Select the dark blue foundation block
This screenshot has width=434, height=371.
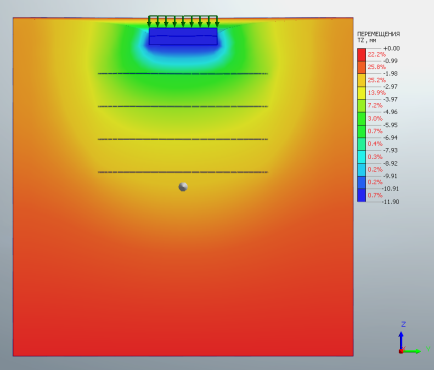point(183,36)
